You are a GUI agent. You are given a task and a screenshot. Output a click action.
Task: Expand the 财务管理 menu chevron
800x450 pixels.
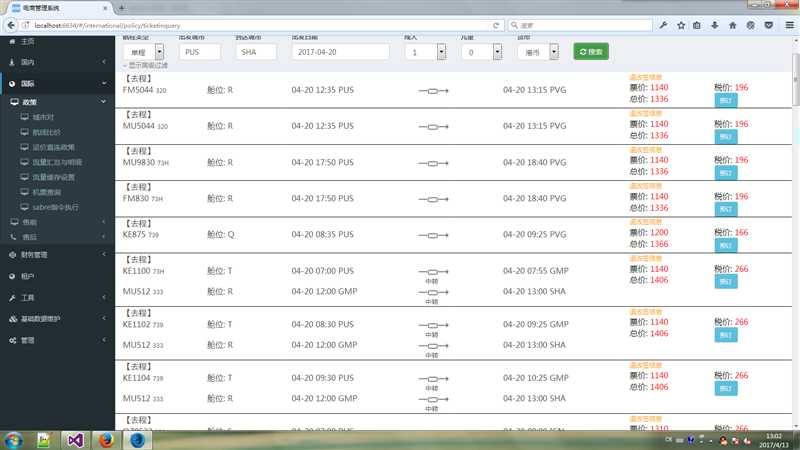point(104,255)
